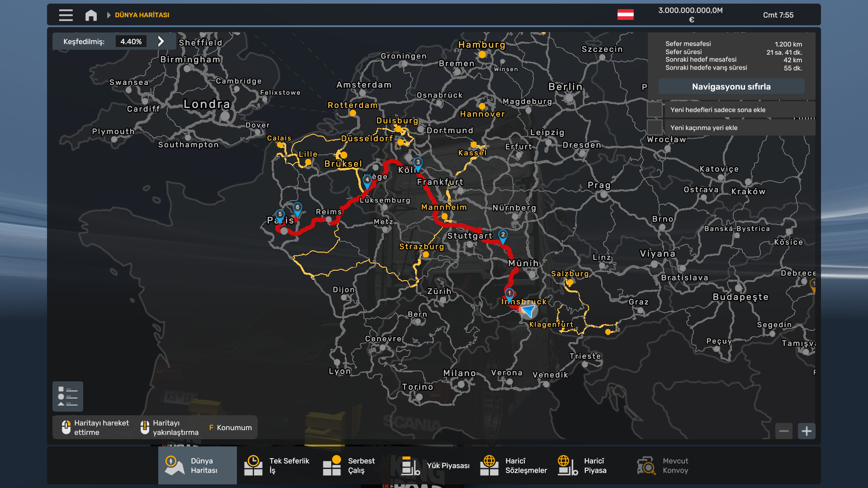Select waypoint marker 3 near Köln
The width and height of the screenshot is (868, 488).
[x=418, y=163]
